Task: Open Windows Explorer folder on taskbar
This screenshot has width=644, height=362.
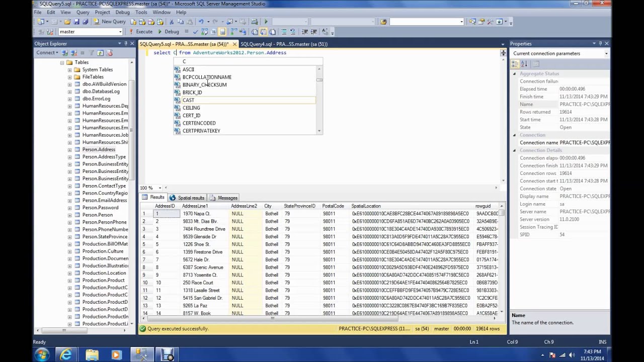Action: pyautogui.click(x=92, y=354)
